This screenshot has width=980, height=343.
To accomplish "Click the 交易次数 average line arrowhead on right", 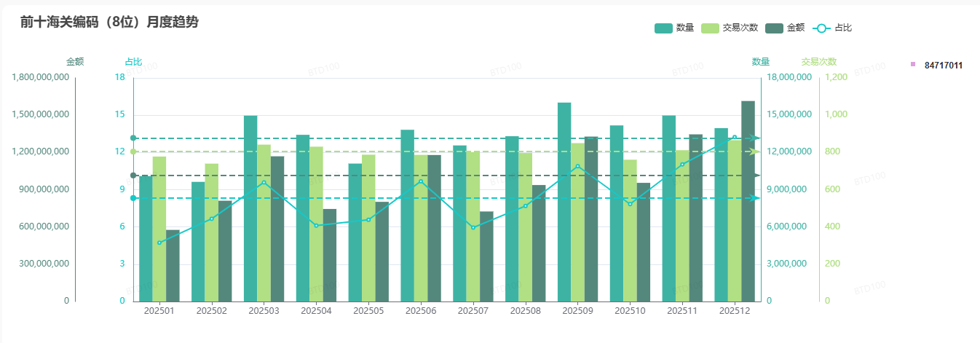I will pyautogui.click(x=756, y=151).
